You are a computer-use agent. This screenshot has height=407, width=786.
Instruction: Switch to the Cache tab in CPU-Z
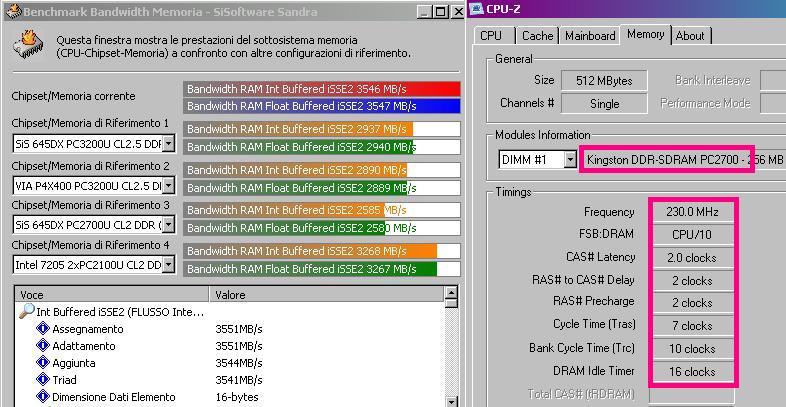tap(537, 36)
